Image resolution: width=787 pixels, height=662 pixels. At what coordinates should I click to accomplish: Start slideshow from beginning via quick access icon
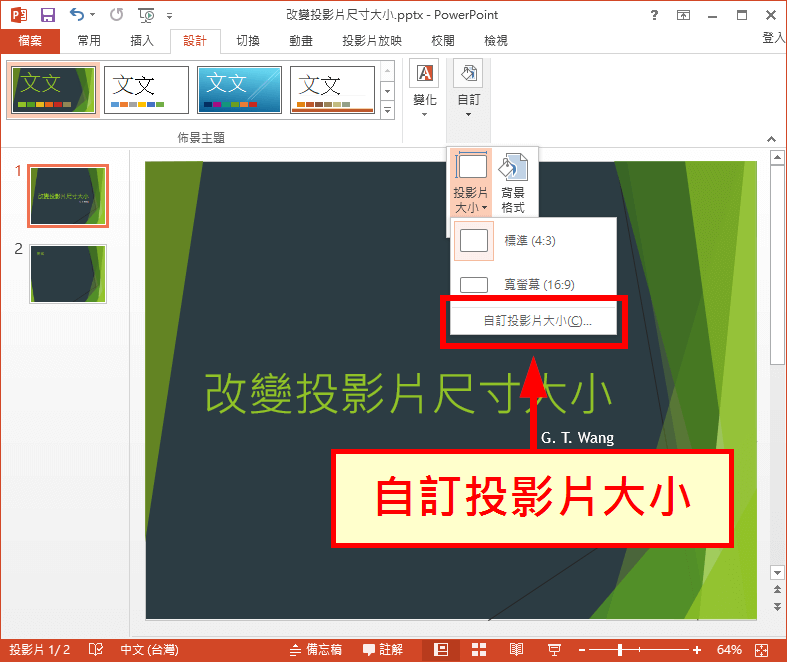click(x=146, y=16)
